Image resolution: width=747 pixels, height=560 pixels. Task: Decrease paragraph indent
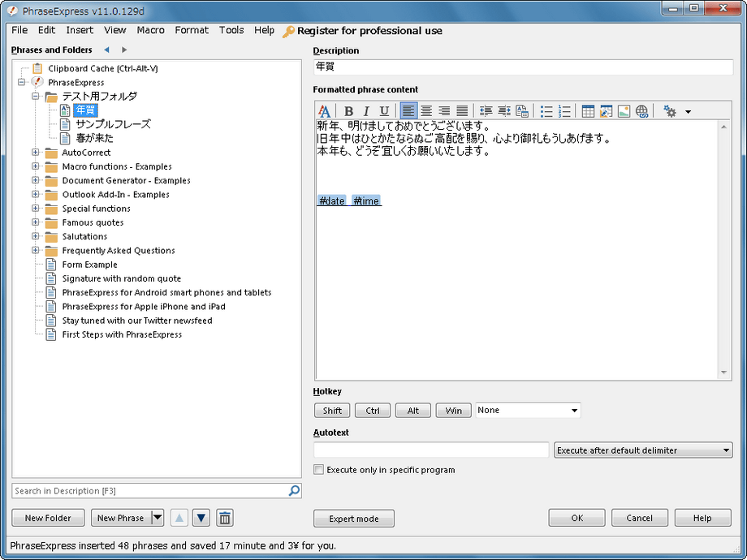click(x=486, y=111)
